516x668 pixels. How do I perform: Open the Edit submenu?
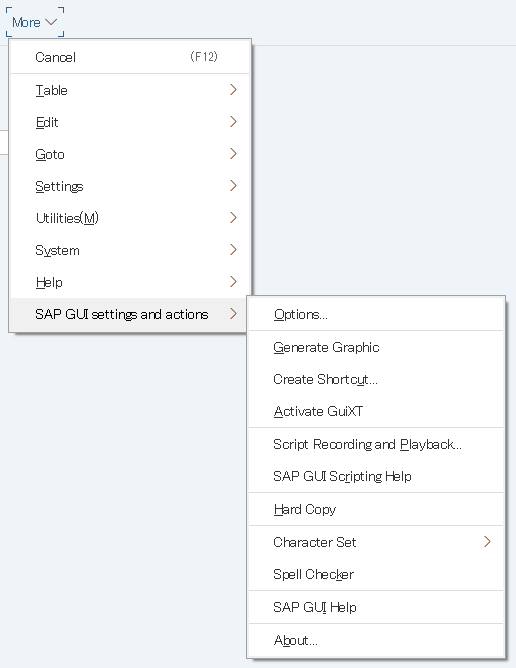point(130,122)
